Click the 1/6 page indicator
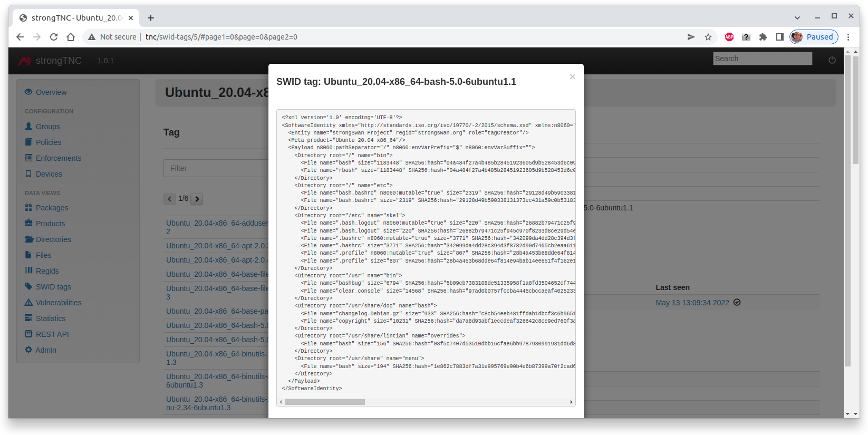The width and height of the screenshot is (868, 435). pyautogui.click(x=183, y=199)
